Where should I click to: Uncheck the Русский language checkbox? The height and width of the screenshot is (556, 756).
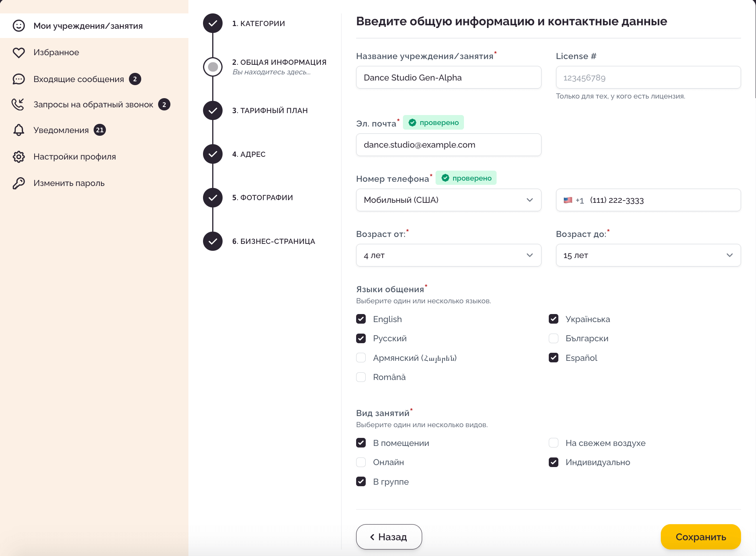pos(361,338)
